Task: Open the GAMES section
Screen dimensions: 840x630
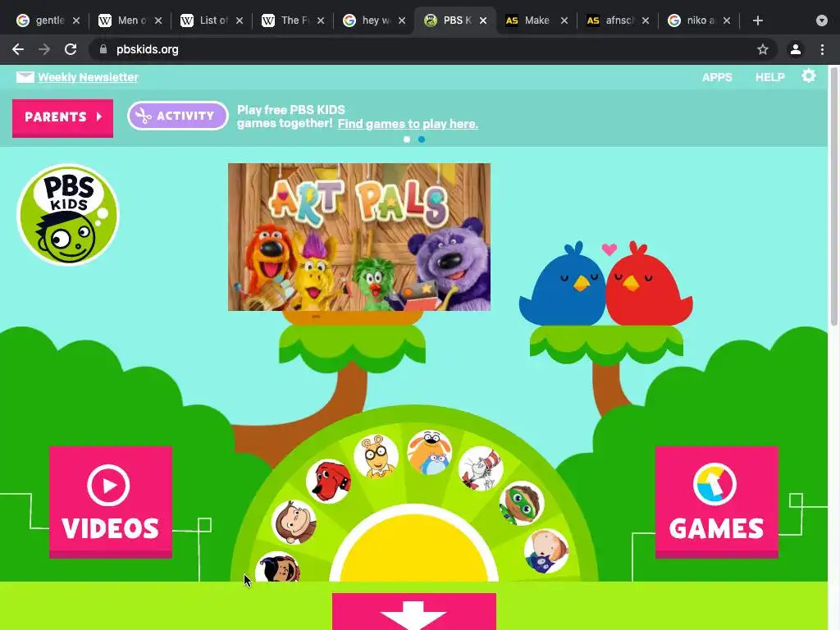Action: (x=716, y=502)
